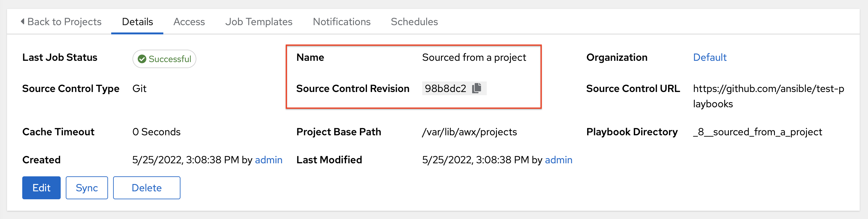The height and width of the screenshot is (219, 868).
Task: Select the 98b8dc2 revision value
Action: (x=445, y=88)
